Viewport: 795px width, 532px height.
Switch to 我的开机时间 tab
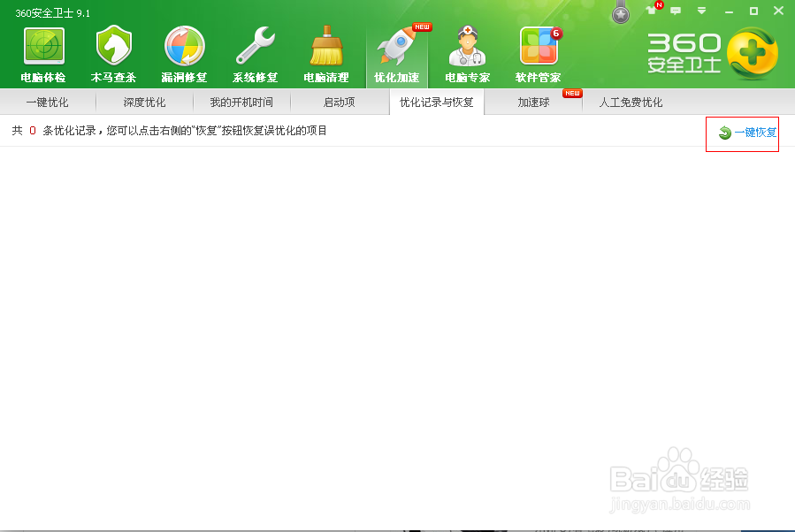(241, 103)
